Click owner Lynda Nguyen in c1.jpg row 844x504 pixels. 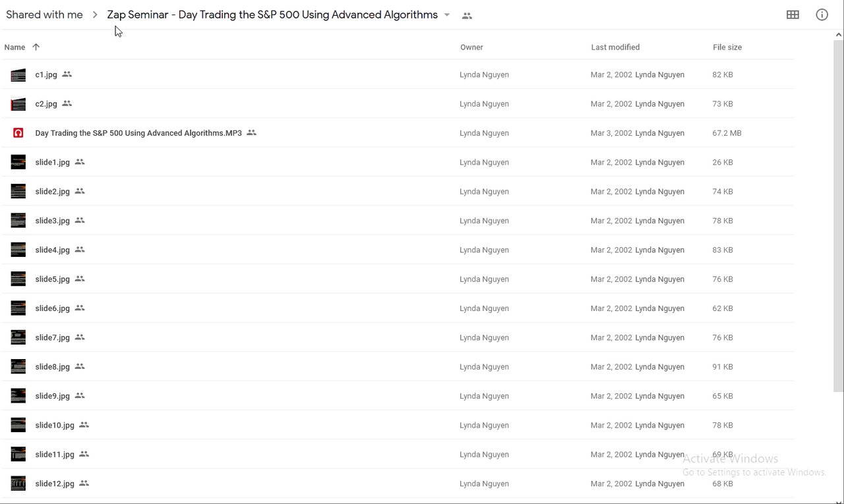coord(484,75)
